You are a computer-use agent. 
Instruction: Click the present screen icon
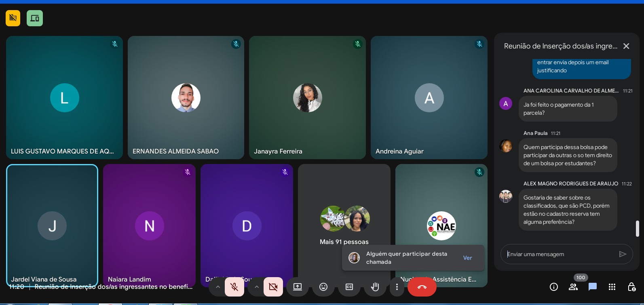pyautogui.click(x=298, y=287)
